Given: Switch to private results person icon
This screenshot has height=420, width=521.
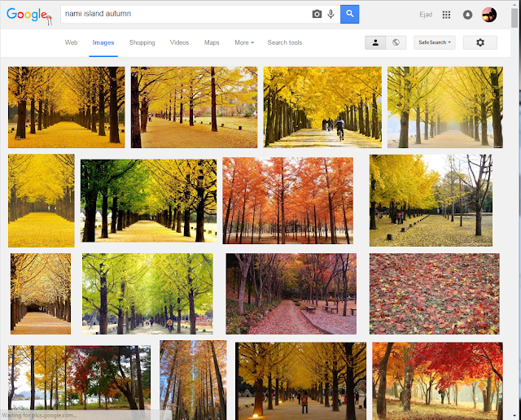Looking at the screenshot, I should pyautogui.click(x=375, y=42).
